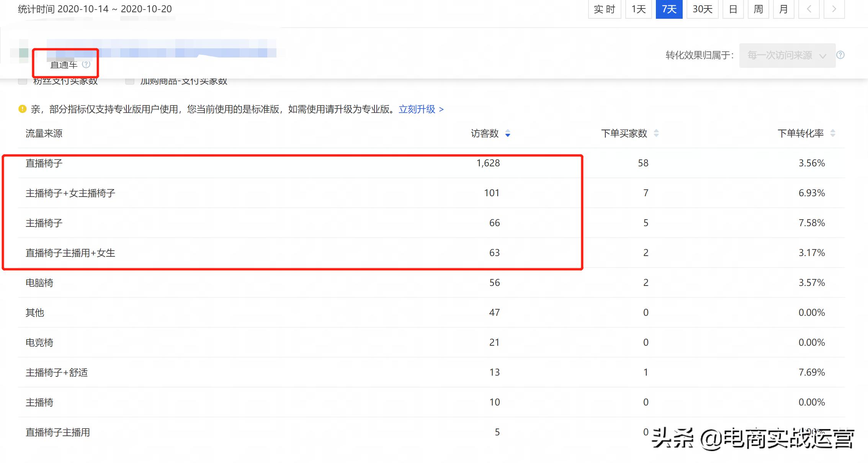Screen dimensions: 868x463
Task: Click the yellow warning notice icon
Action: (x=23, y=109)
